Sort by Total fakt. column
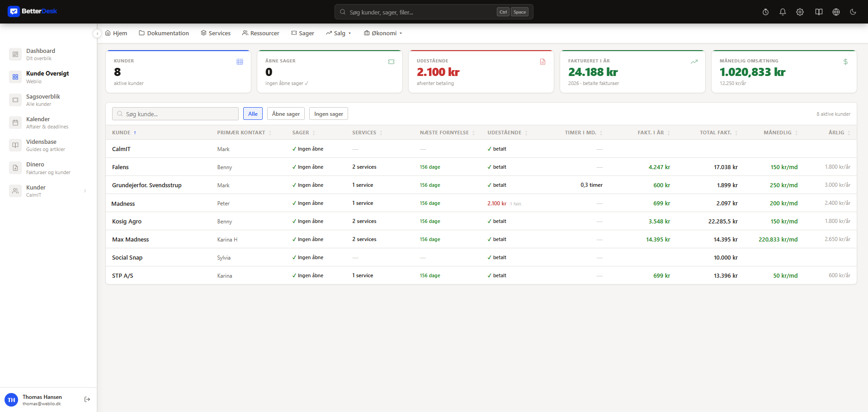Screen dimensions: 868x412 tap(719, 133)
